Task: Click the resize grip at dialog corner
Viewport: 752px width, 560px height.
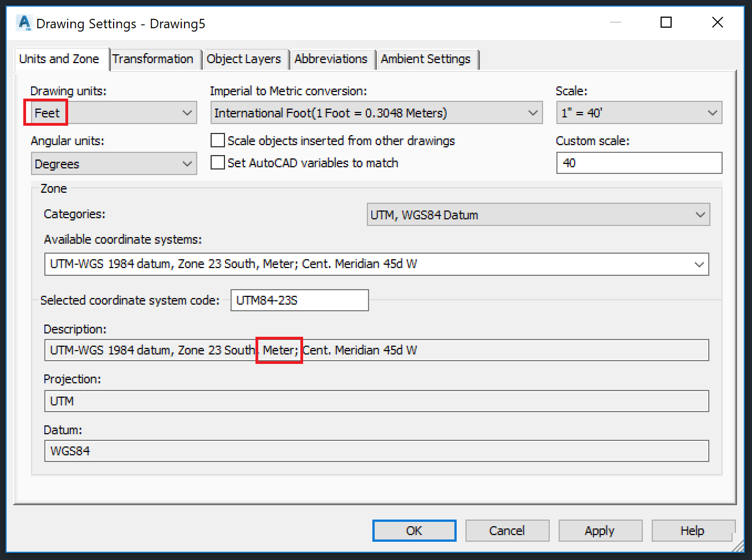Action: [738, 546]
